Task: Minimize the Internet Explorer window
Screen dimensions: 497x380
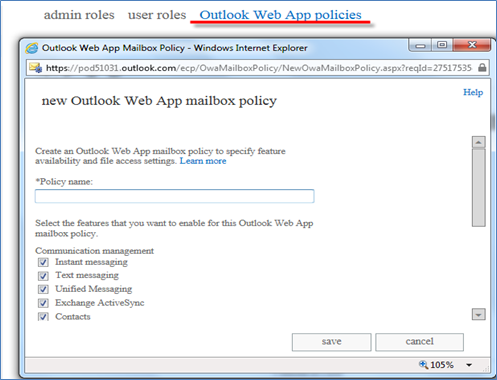Action: tap(420, 45)
